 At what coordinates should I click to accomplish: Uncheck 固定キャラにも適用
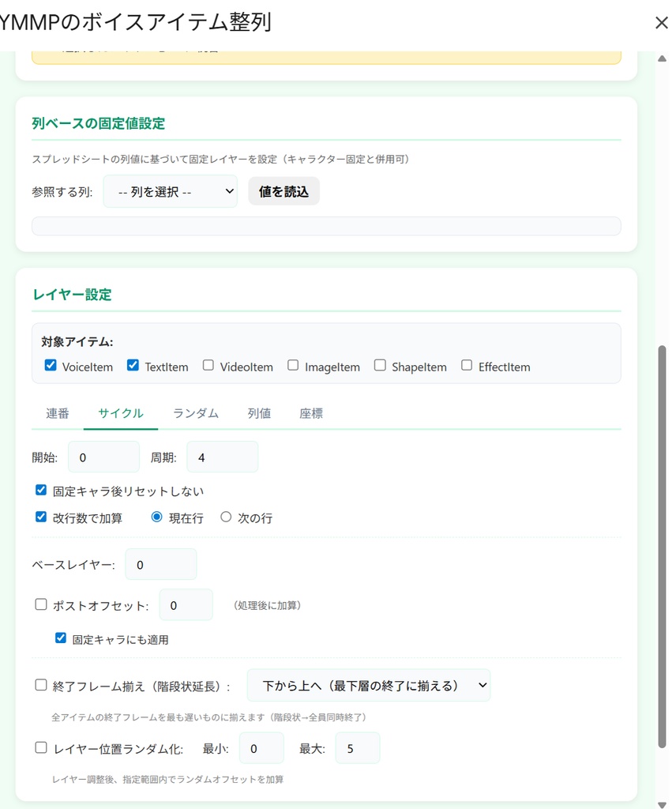pos(61,638)
